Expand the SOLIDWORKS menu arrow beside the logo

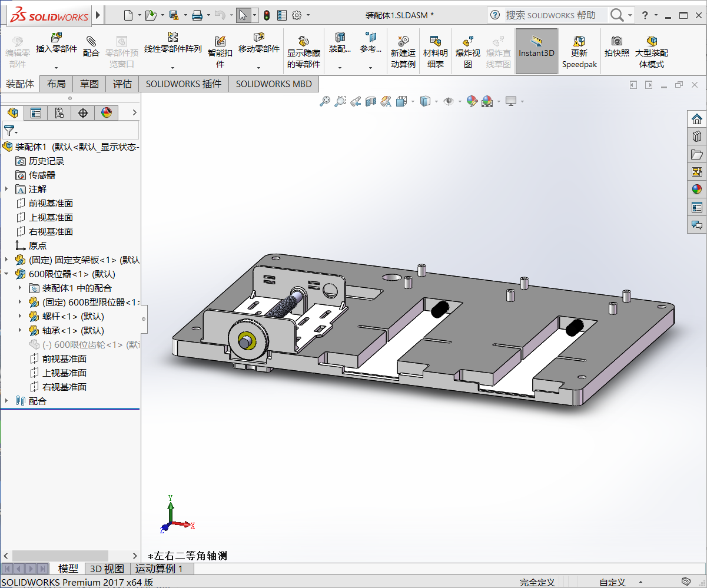[98, 15]
